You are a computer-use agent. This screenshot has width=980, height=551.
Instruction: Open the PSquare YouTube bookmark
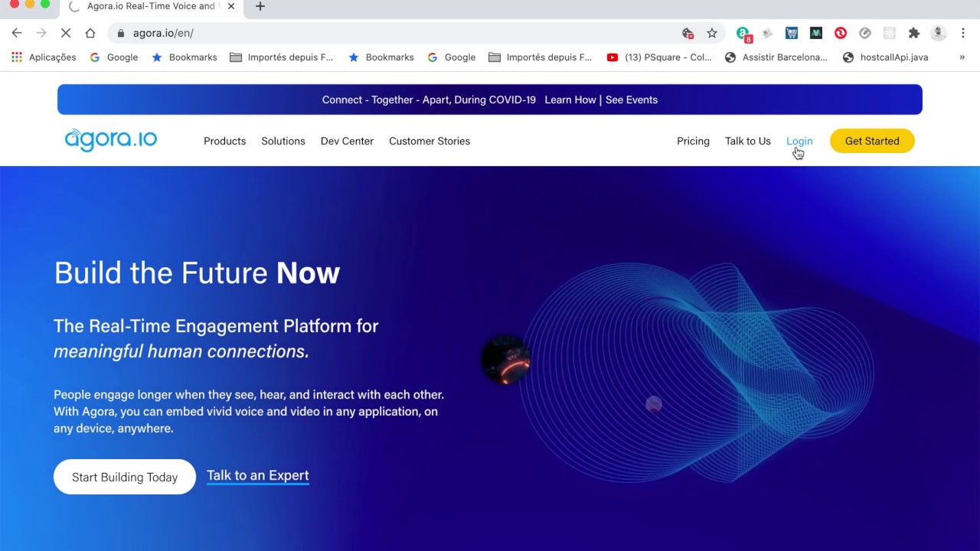click(x=659, y=57)
